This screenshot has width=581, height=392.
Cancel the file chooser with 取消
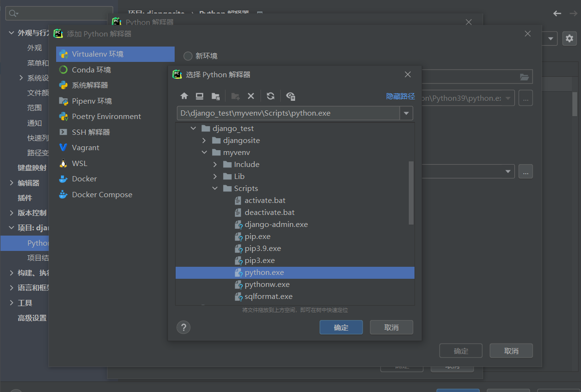coord(391,327)
